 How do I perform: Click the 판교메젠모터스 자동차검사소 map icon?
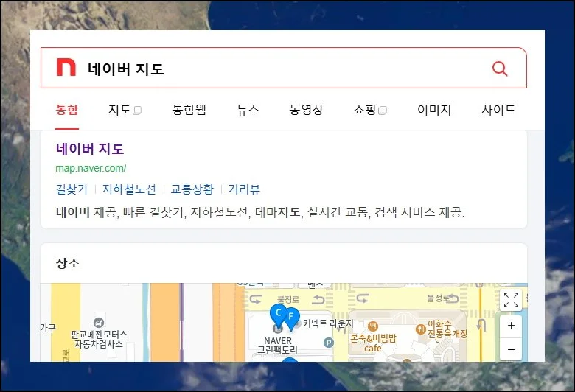pos(99,323)
